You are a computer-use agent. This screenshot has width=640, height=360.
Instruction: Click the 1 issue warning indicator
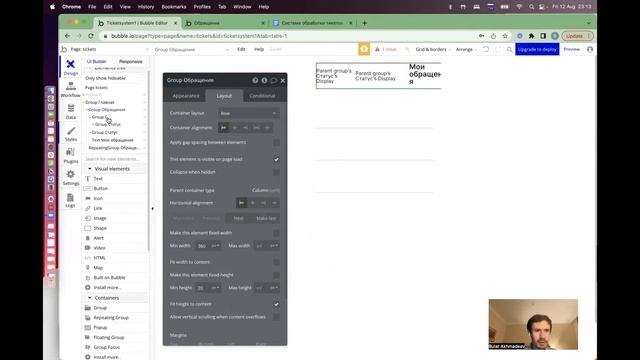386,49
